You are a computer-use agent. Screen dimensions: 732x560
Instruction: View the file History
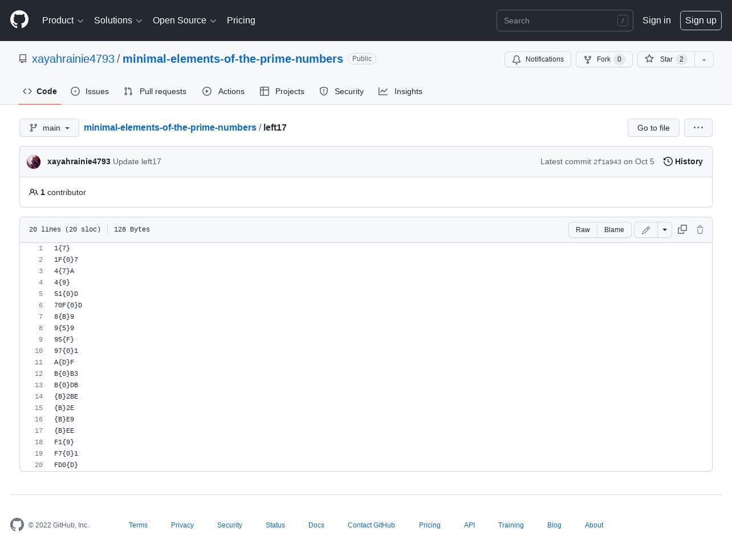point(683,162)
